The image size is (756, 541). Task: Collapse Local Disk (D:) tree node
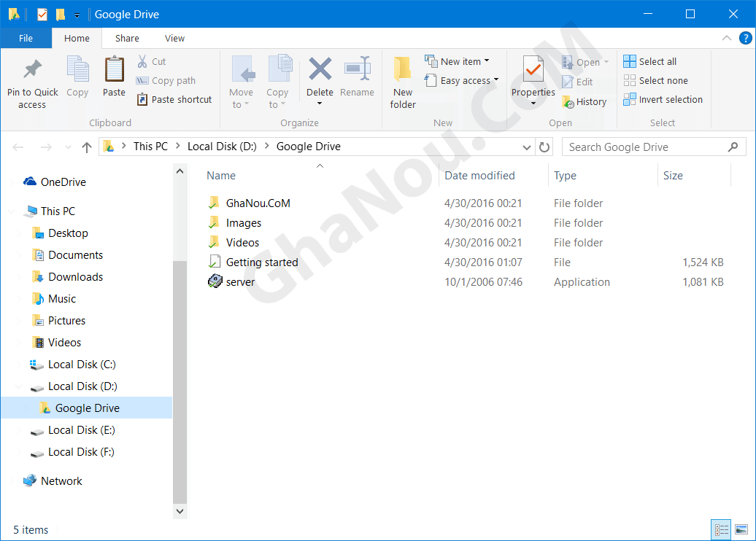(18, 386)
